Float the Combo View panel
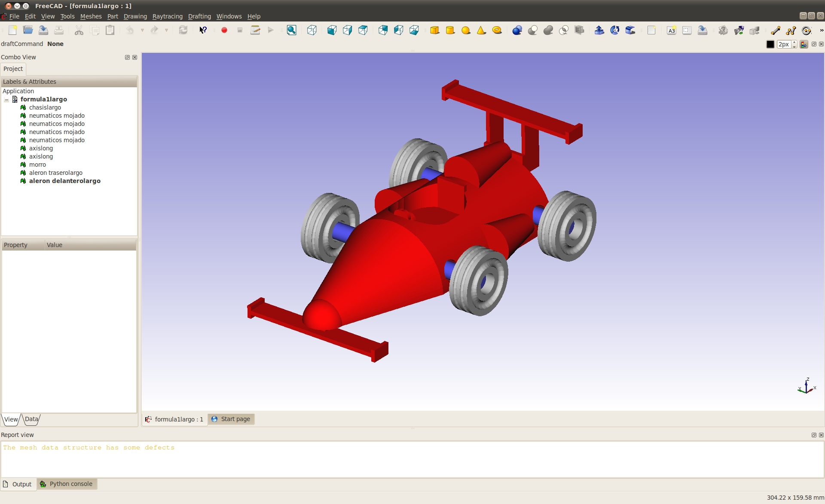Image resolution: width=825 pixels, height=504 pixels. coord(127,57)
